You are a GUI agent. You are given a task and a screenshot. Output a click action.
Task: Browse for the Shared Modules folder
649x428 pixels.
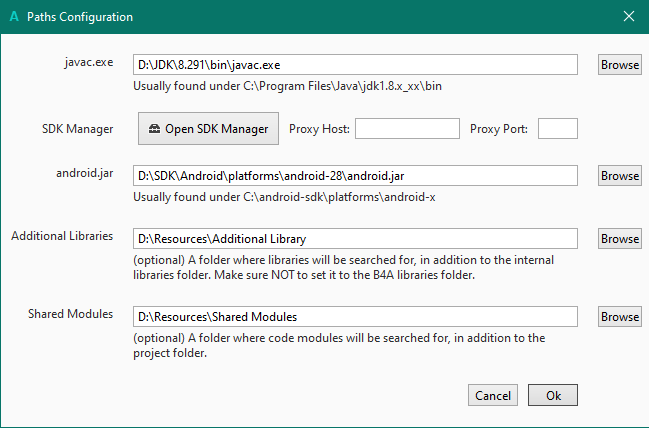620,317
